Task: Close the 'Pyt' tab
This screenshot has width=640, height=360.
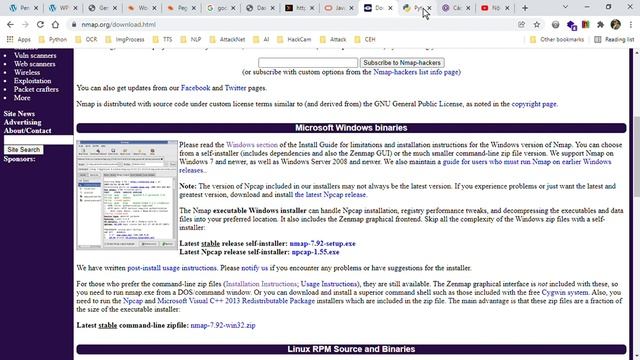Action: [429, 8]
